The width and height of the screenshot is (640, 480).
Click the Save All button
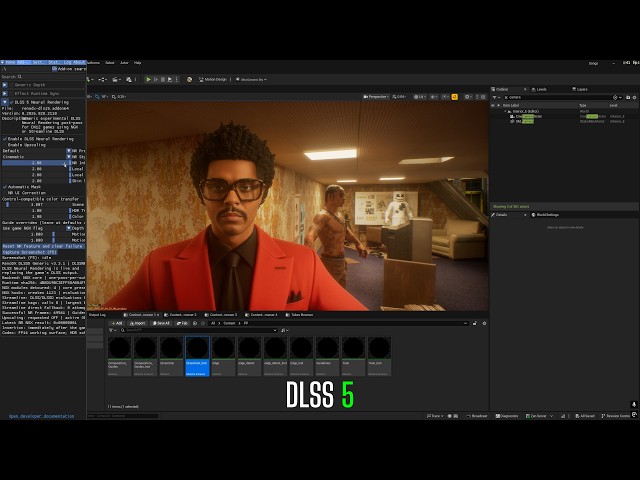161,323
